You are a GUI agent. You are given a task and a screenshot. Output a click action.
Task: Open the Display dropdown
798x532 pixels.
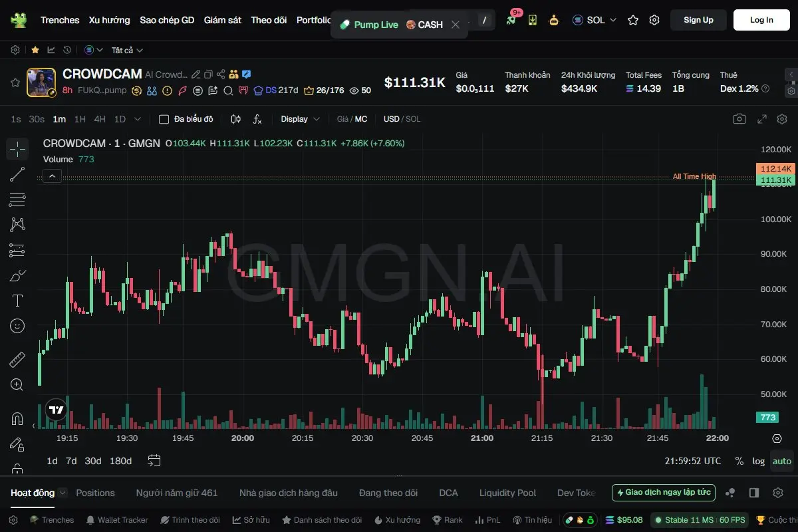300,119
